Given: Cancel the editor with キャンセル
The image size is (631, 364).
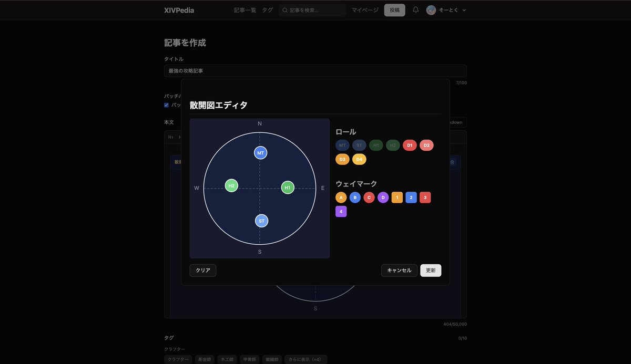Looking at the screenshot, I should pyautogui.click(x=399, y=271).
